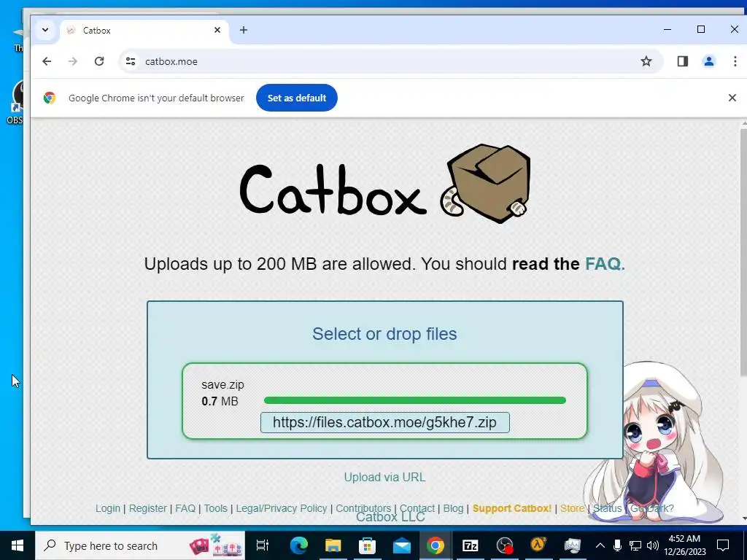Click Chrome icon in taskbar
Image resolution: width=747 pixels, height=560 pixels.
point(436,545)
